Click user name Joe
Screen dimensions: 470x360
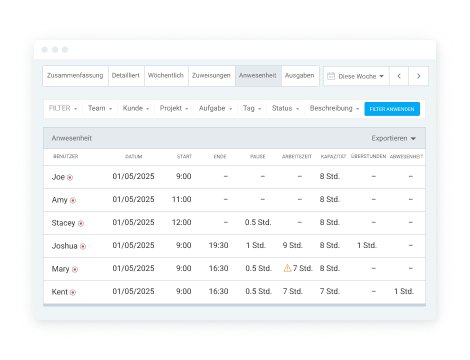tap(58, 177)
